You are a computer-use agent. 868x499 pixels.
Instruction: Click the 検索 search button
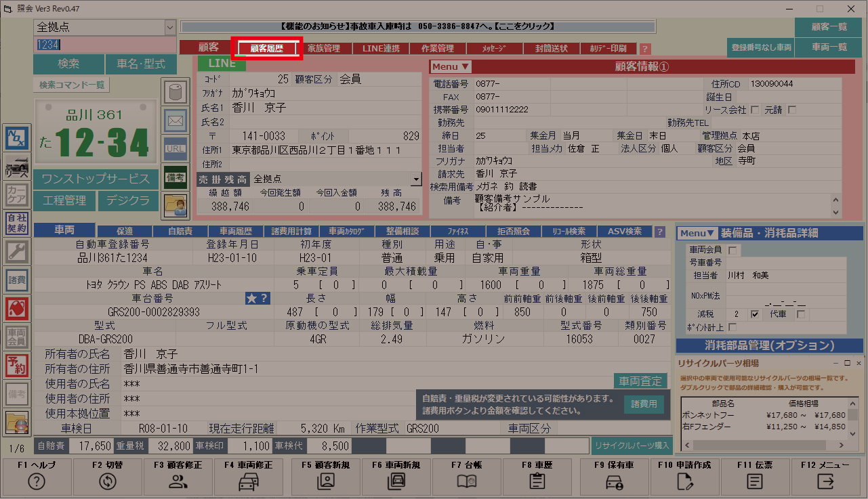pyautogui.click(x=68, y=64)
